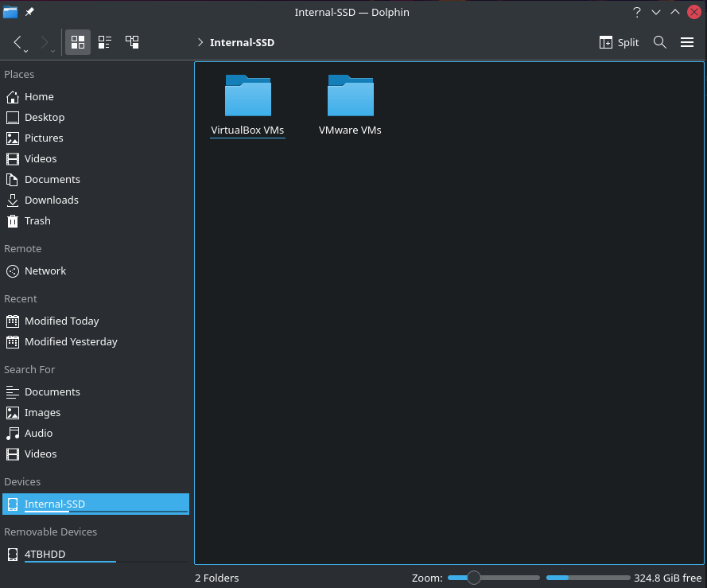Screen dimensions: 707x588
Task: Open Documents under Places
Action: pyautogui.click(x=95, y=180)
